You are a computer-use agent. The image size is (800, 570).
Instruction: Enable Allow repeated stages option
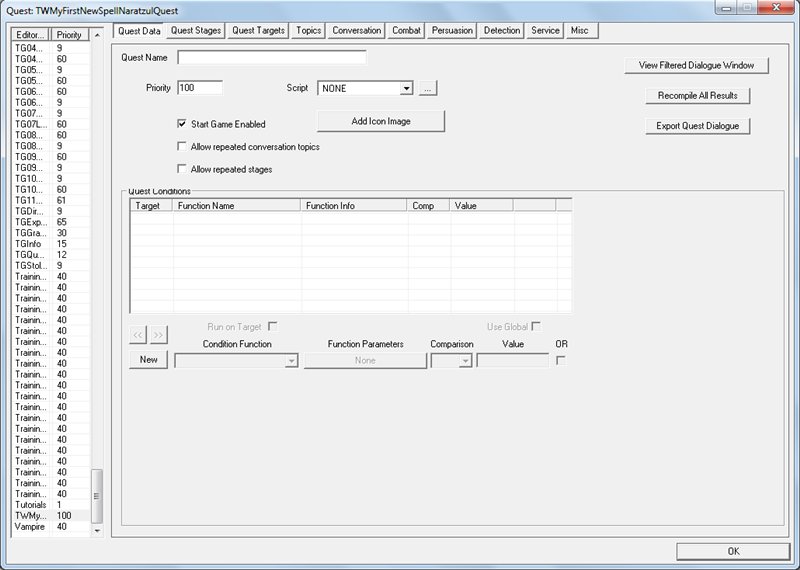tap(182, 169)
